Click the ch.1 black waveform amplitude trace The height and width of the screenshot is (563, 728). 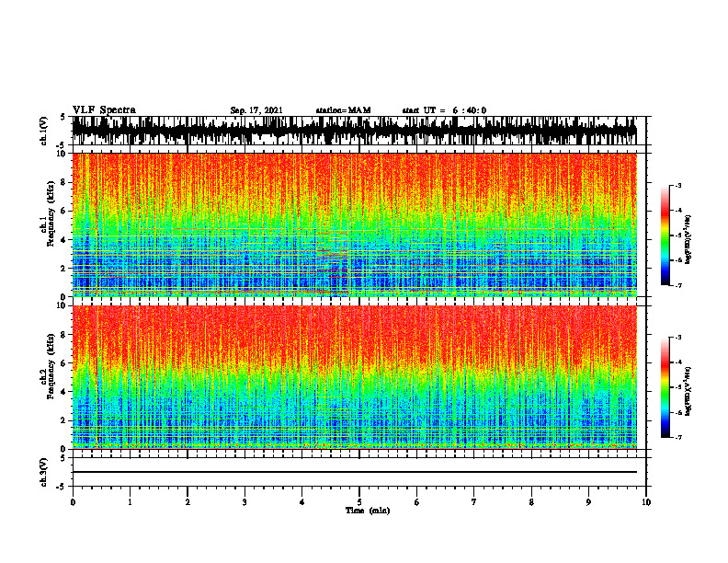click(x=354, y=131)
